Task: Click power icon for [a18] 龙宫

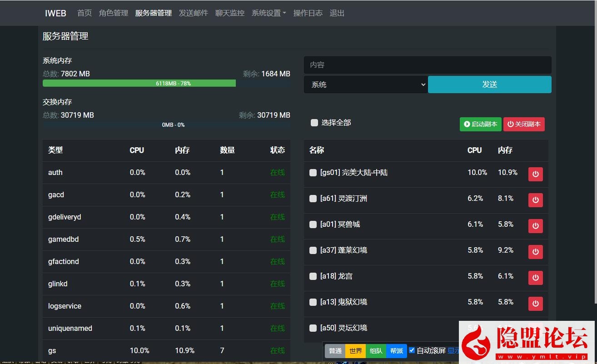Action: (x=535, y=278)
